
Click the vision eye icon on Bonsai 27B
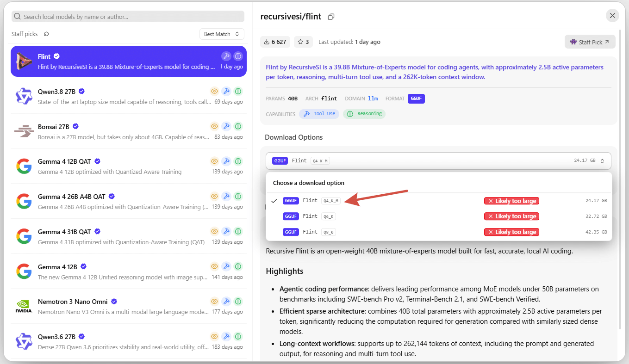pos(214,126)
